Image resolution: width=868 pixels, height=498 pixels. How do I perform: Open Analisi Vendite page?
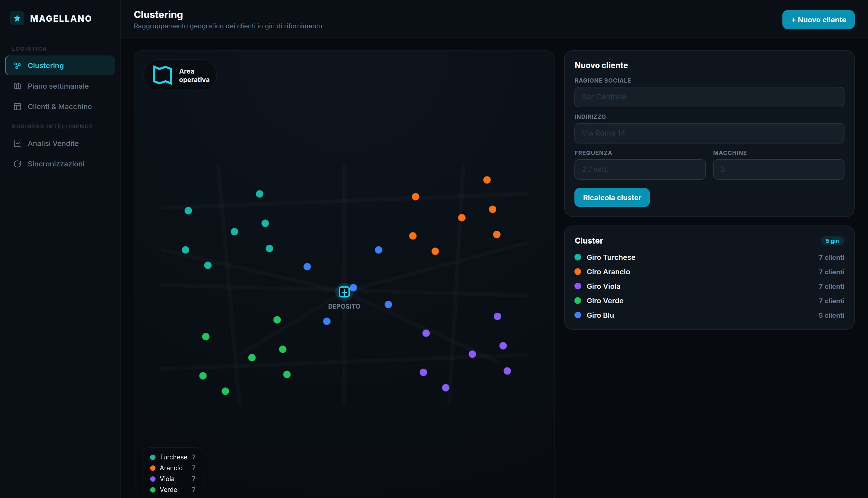pos(60,143)
